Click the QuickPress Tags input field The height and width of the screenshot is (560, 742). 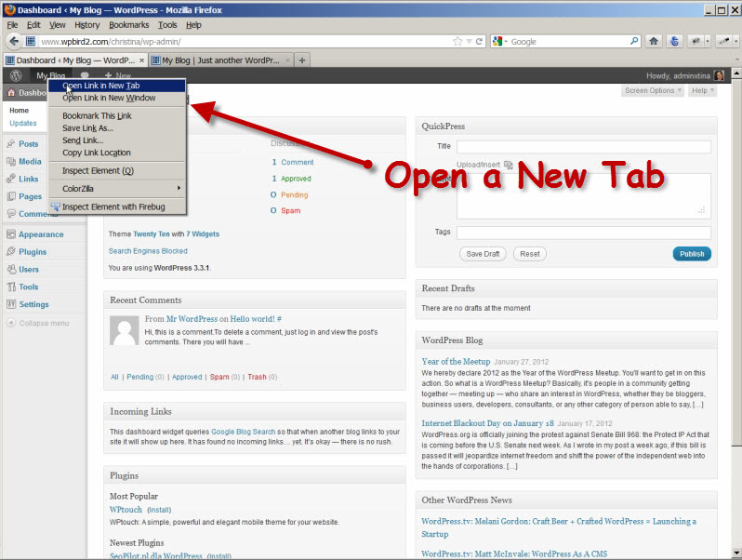pos(584,233)
